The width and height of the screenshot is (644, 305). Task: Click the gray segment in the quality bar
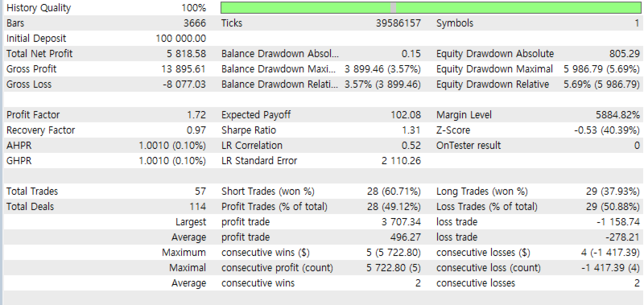(x=393, y=8)
